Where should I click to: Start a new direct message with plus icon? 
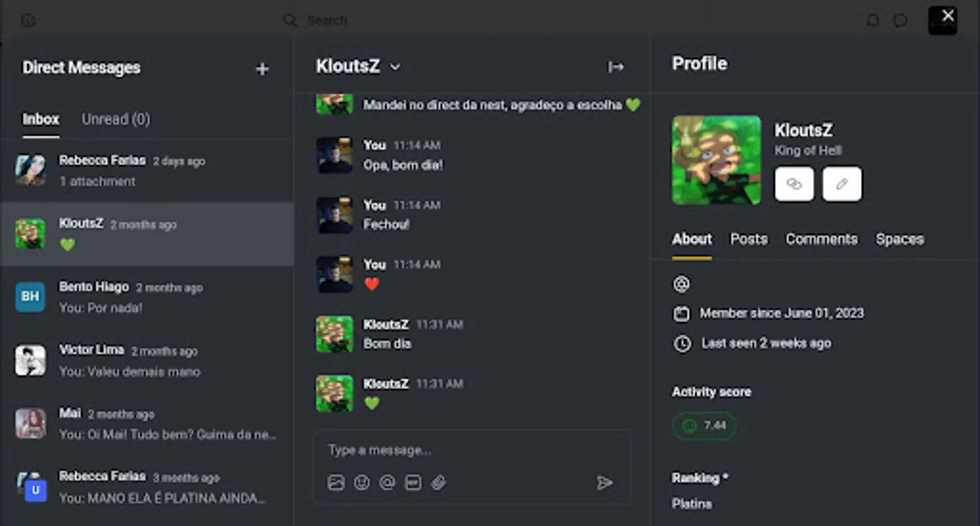point(262,69)
